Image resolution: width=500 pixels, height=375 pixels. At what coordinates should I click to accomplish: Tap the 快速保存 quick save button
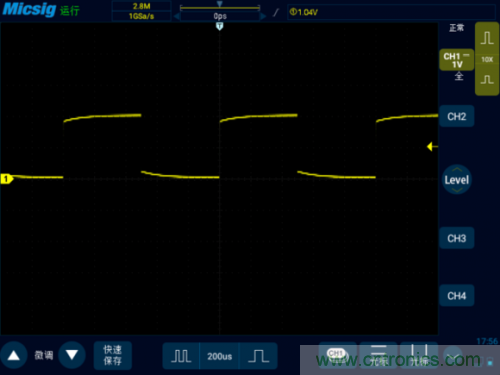point(112,355)
